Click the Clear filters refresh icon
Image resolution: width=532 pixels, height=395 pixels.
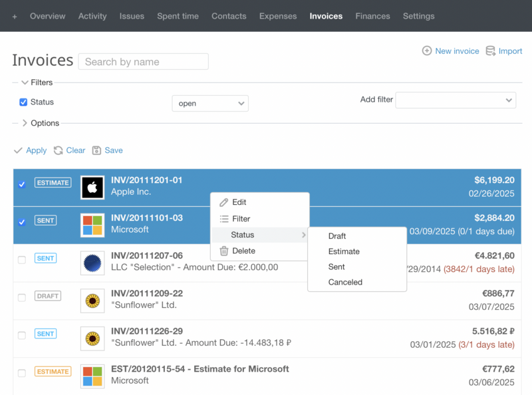click(59, 150)
